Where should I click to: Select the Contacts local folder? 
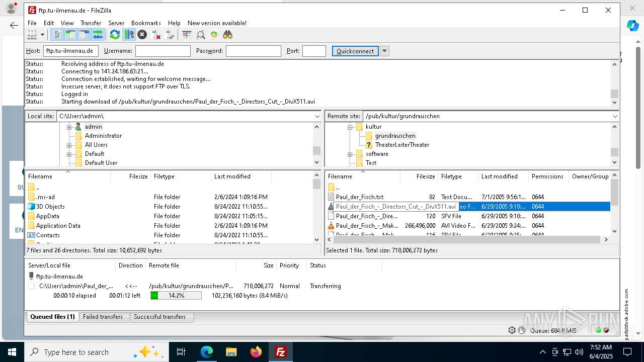[48, 235]
